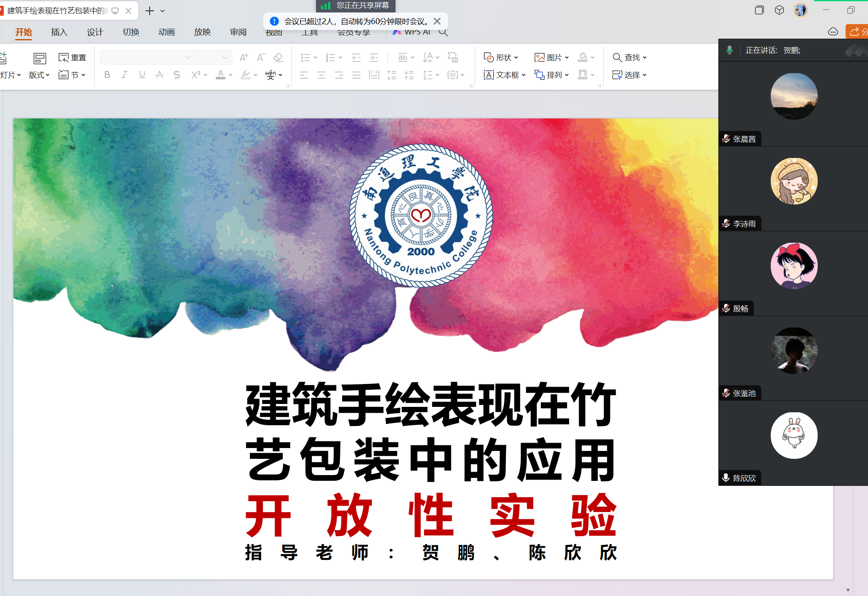Image resolution: width=868 pixels, height=596 pixels.
Task: Open the font name combo box
Action: [x=147, y=57]
